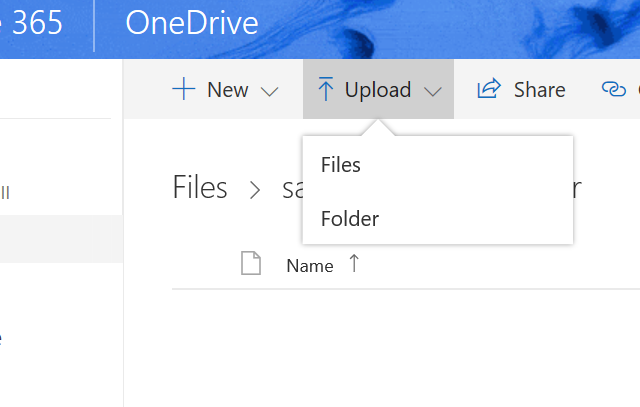The image size is (640, 407).
Task: Expand the New dropdown chevron
Action: pos(269,91)
